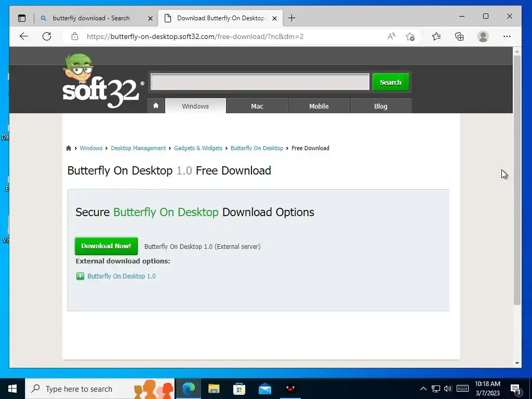Open the Mac navigation tab

coord(257,106)
